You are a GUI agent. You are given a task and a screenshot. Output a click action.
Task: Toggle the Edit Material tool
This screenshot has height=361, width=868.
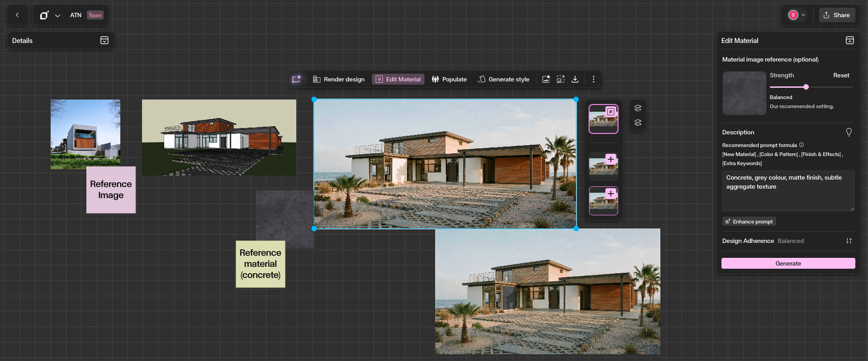(398, 79)
